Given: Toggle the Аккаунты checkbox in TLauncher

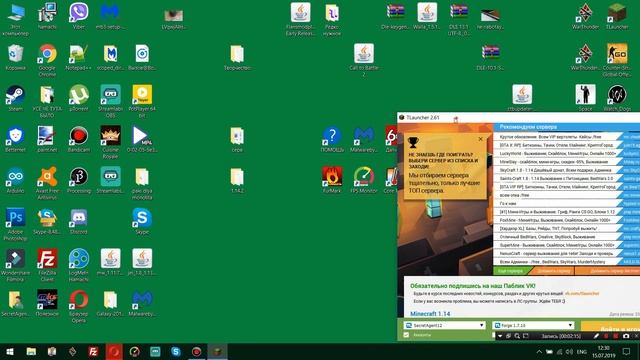Looking at the screenshot, I should (406, 335).
